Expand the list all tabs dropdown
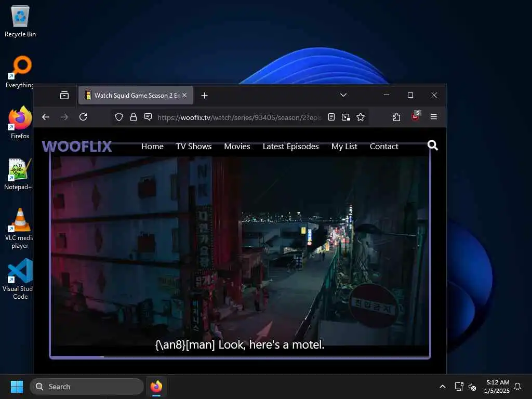The height and width of the screenshot is (399, 532). 343,95
